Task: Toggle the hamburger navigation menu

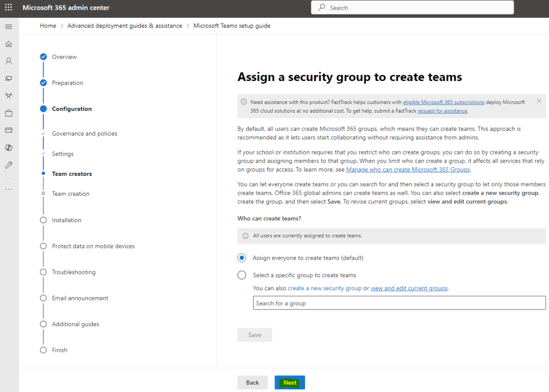Action: pyautogui.click(x=9, y=27)
